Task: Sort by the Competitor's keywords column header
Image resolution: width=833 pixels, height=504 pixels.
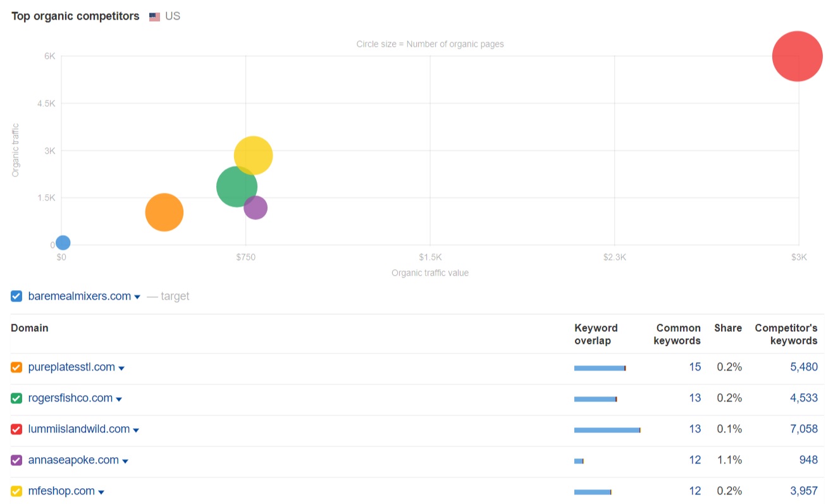Action: (x=786, y=334)
